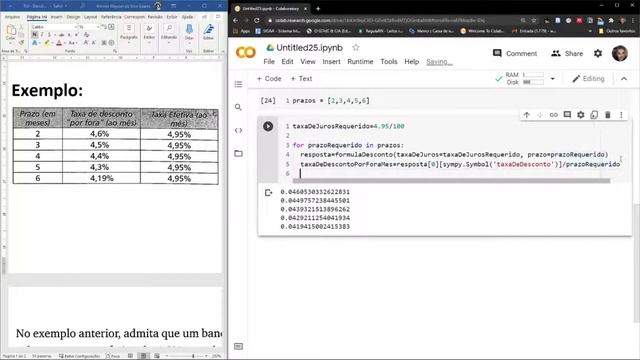Open Chrome extensions puzzle icon
The height and width of the screenshot is (360, 640).
coord(611,20)
